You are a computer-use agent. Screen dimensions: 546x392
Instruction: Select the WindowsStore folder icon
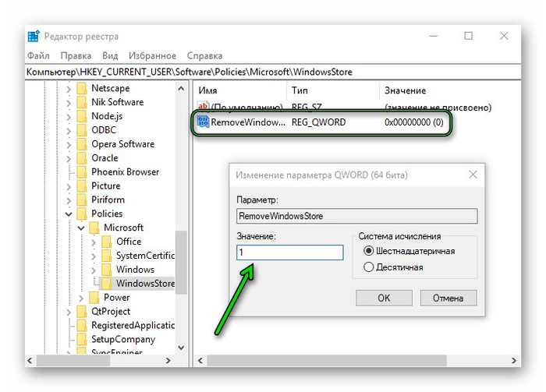click(x=106, y=284)
